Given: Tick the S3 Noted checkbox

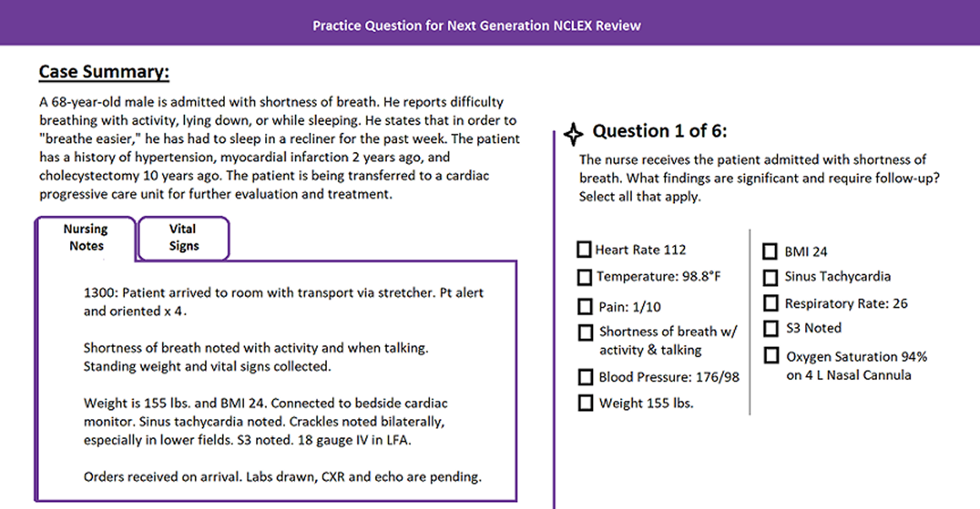Looking at the screenshot, I should tap(770, 328).
